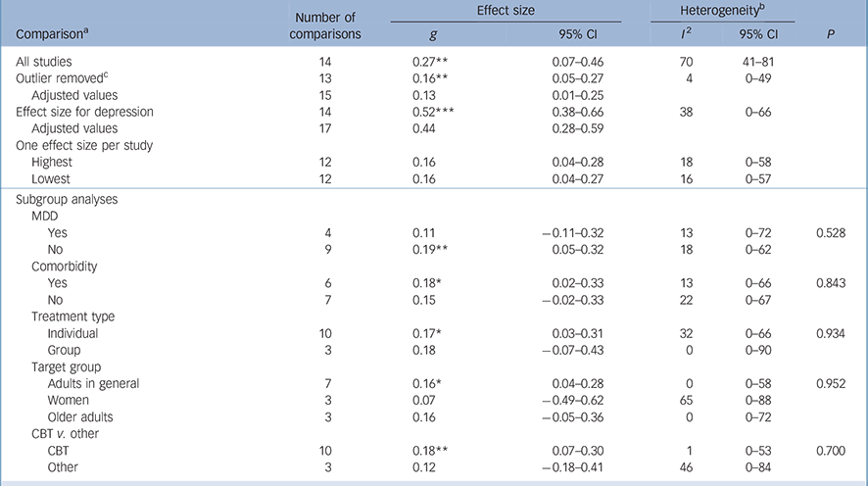Click the Comorbidity subgroup label
This screenshot has width=868, height=486.
coord(66,267)
